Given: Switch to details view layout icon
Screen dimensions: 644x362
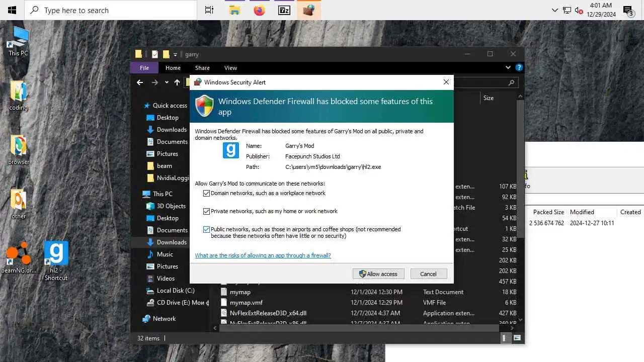Looking at the screenshot, I should pos(505,338).
